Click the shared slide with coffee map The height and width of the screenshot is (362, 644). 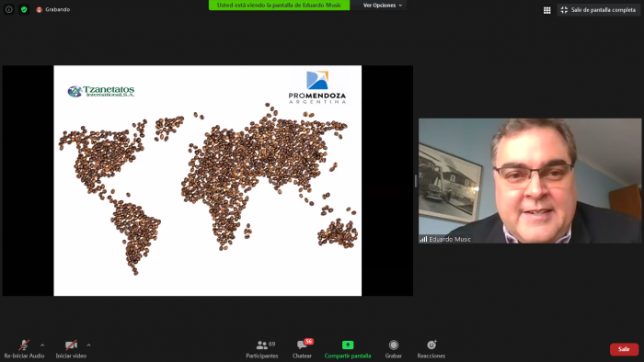coord(207,180)
